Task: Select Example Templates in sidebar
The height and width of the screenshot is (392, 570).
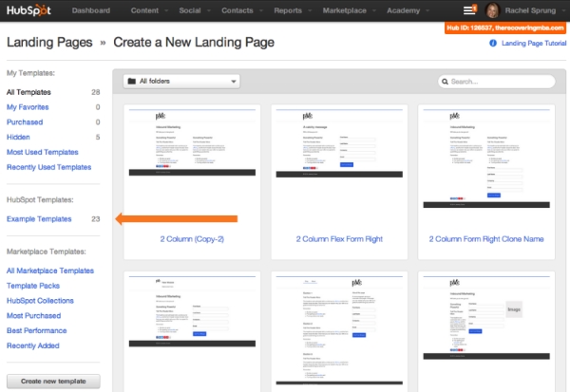Action: point(39,219)
